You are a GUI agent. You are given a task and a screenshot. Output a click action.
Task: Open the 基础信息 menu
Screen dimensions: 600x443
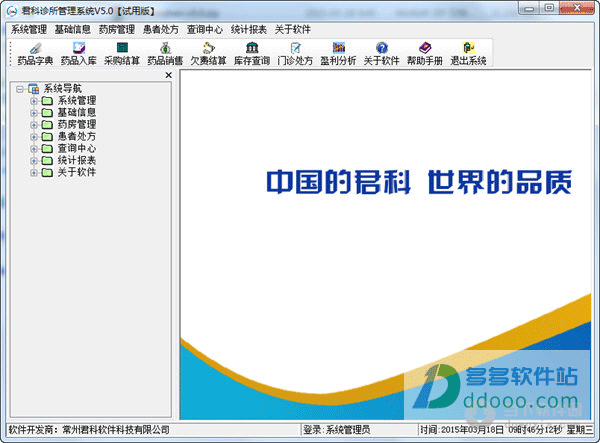pyautogui.click(x=73, y=29)
